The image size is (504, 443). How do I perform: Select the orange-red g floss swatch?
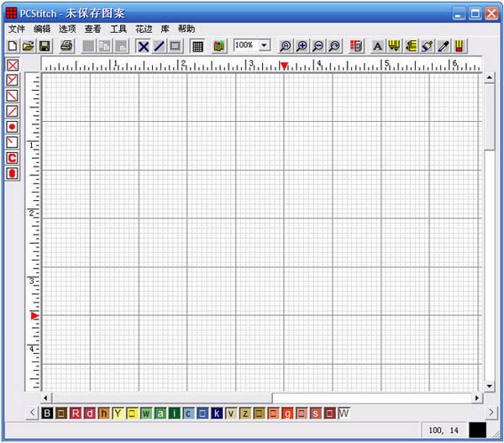click(x=287, y=414)
